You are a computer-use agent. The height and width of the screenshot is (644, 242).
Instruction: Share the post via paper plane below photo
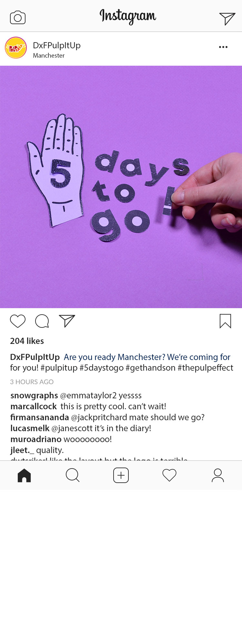pyautogui.click(x=67, y=321)
